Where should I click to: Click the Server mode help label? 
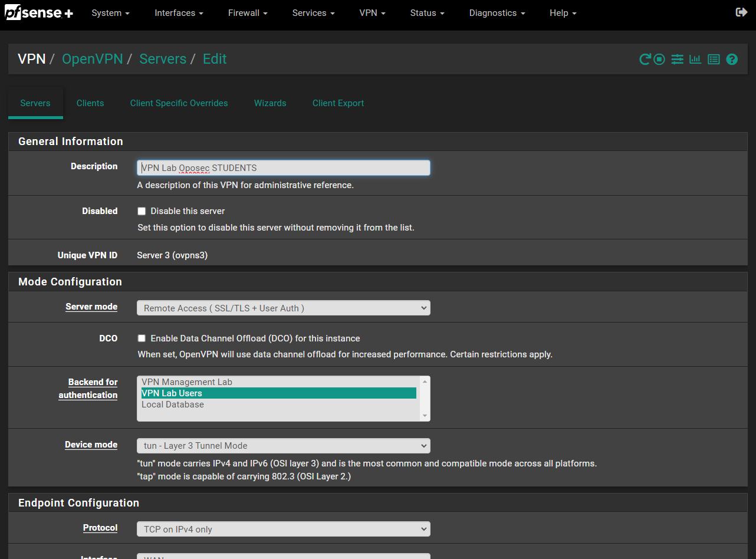point(91,307)
